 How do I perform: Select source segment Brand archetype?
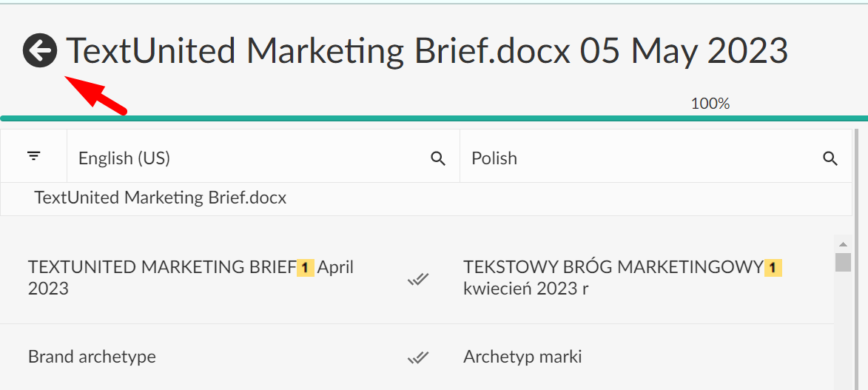[x=92, y=357]
